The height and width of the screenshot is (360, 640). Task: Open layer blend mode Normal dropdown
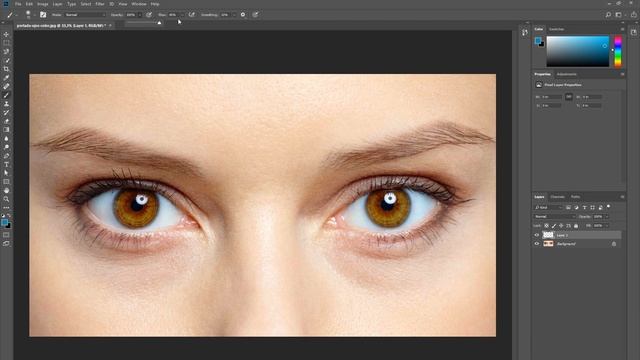554,216
